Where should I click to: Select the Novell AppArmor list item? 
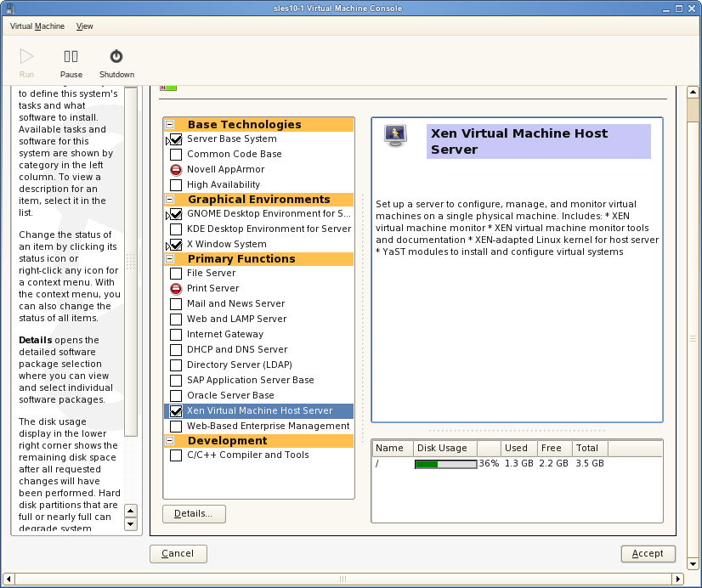point(259,170)
